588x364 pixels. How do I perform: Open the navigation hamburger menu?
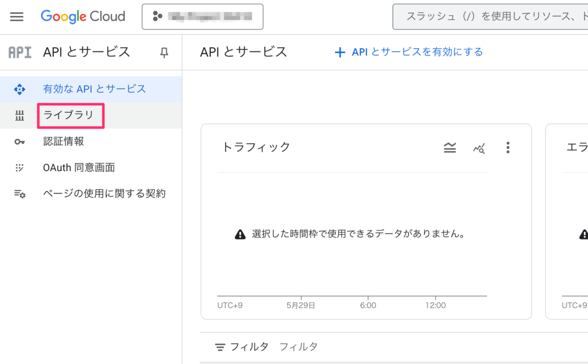(17, 16)
